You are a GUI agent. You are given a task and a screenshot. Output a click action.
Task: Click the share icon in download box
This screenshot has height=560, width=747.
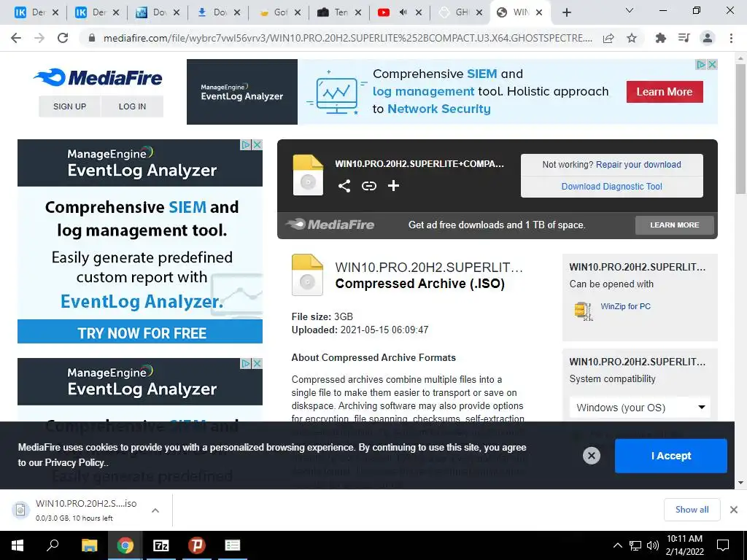(344, 186)
